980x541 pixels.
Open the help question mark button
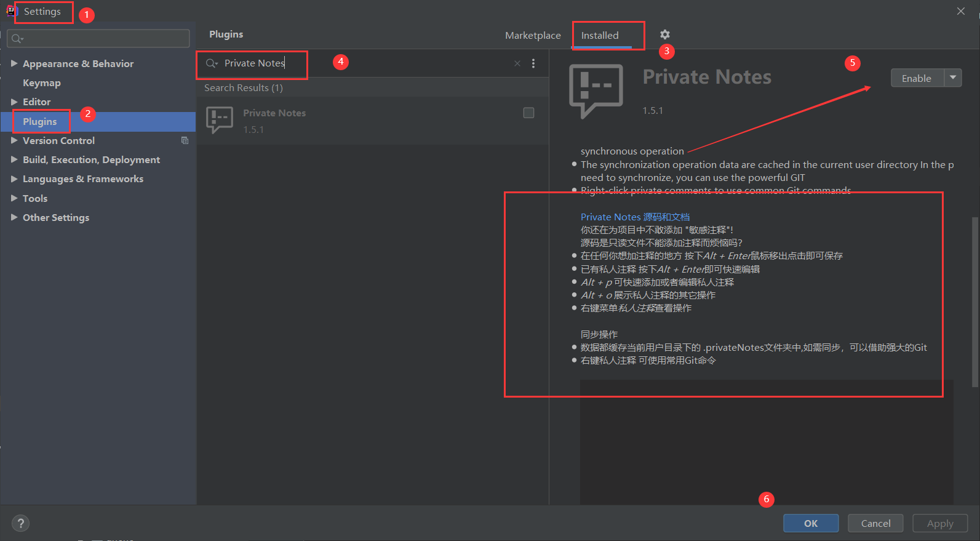click(x=20, y=523)
